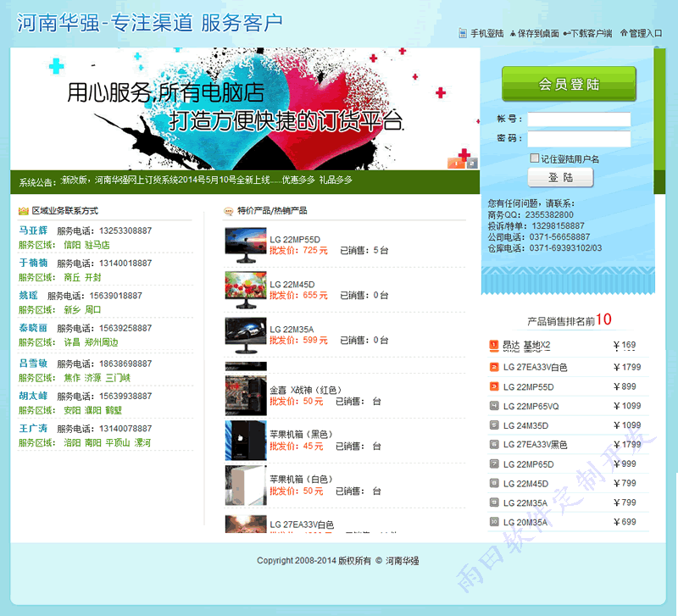The width and height of the screenshot is (678, 616).
Task: Click the envelope icon beside 区域业务联系方式
Action: pos(23,211)
